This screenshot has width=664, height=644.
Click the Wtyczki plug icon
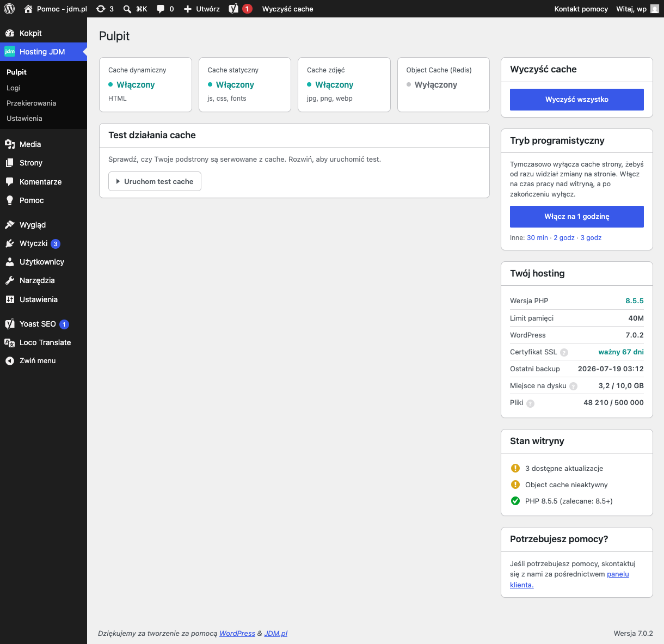(x=10, y=243)
